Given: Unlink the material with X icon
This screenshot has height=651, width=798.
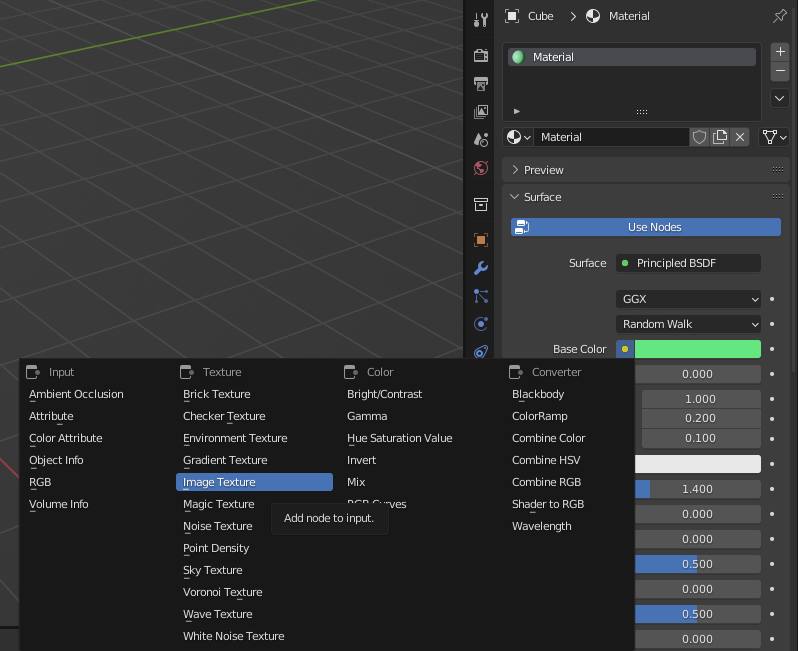Looking at the screenshot, I should point(739,137).
